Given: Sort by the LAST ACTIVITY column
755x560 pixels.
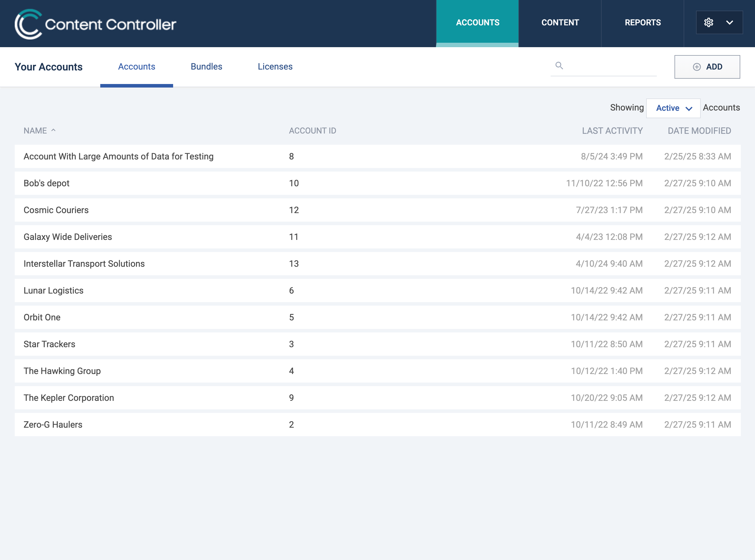Looking at the screenshot, I should [612, 131].
